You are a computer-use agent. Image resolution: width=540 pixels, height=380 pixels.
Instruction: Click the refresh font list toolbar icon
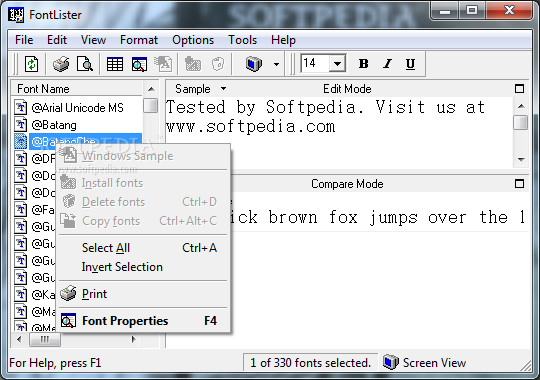(x=32, y=64)
